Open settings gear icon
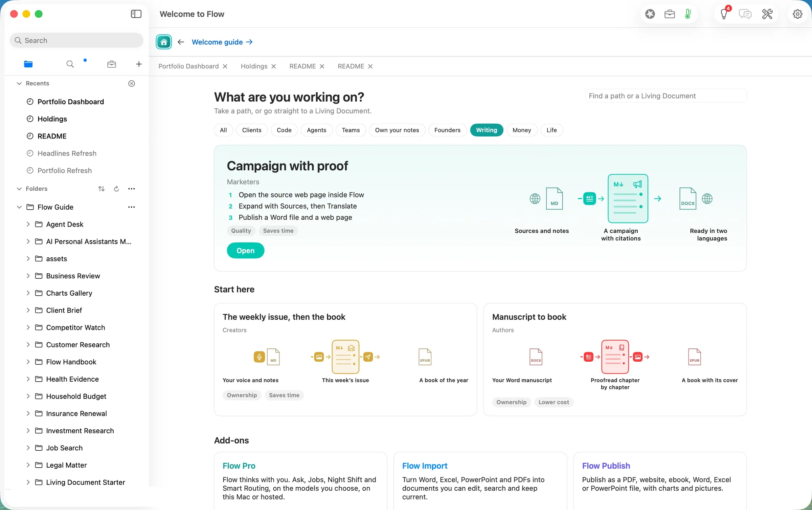 coord(797,14)
